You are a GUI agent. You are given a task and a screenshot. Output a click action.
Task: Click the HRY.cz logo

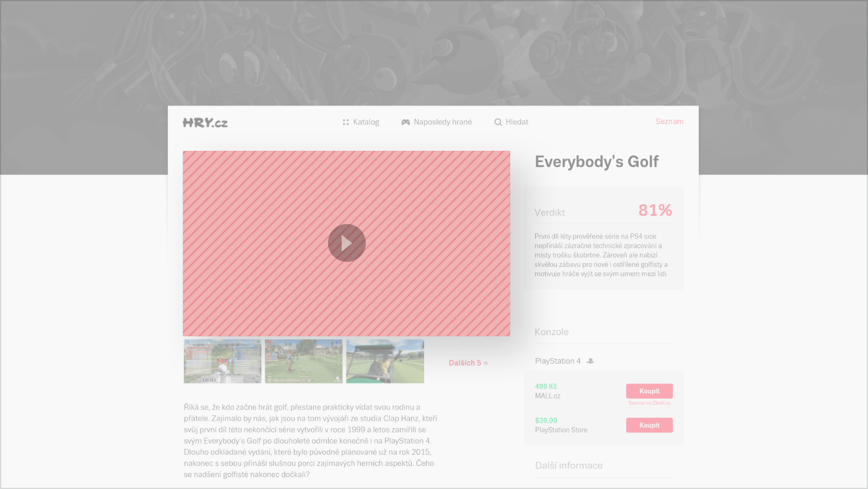205,122
